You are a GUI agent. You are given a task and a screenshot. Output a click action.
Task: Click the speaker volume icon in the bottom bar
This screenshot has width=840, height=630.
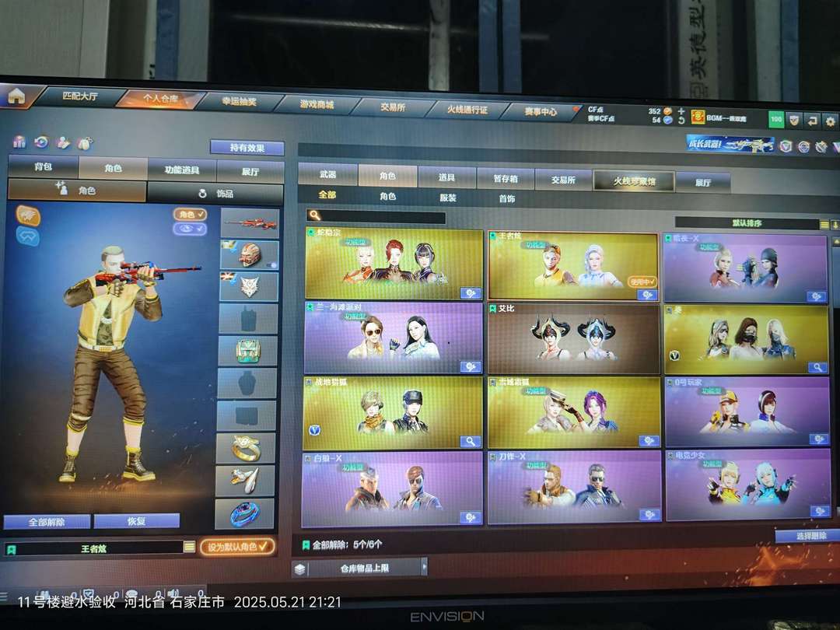point(173,593)
